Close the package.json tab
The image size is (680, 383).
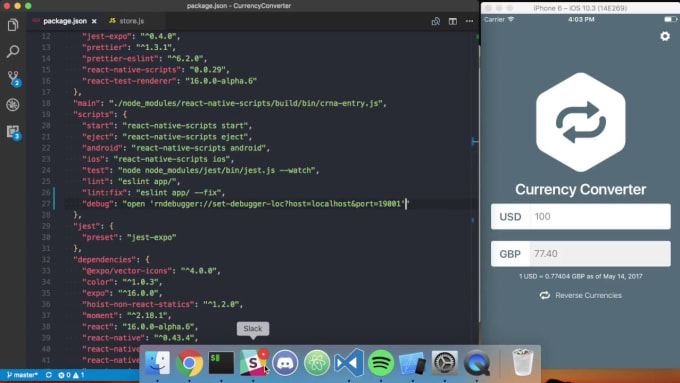[94, 21]
